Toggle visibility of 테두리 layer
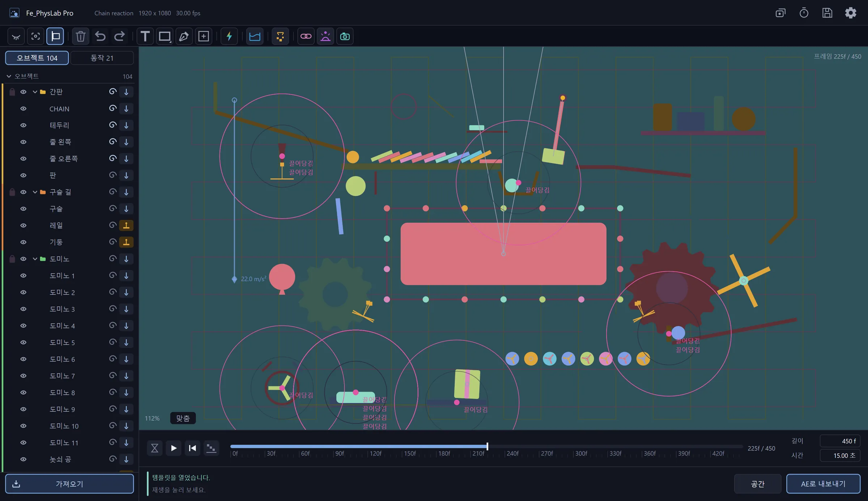Image resolution: width=868 pixels, height=501 pixels. (23, 125)
